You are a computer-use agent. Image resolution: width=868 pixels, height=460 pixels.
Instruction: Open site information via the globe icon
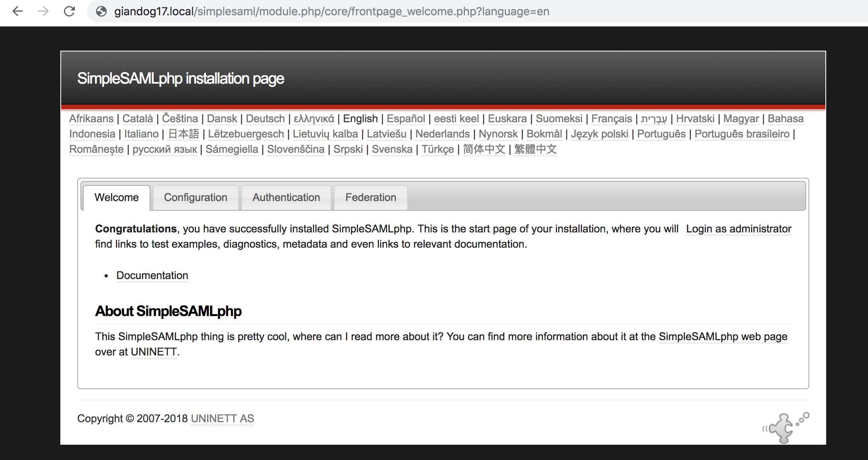(x=101, y=12)
